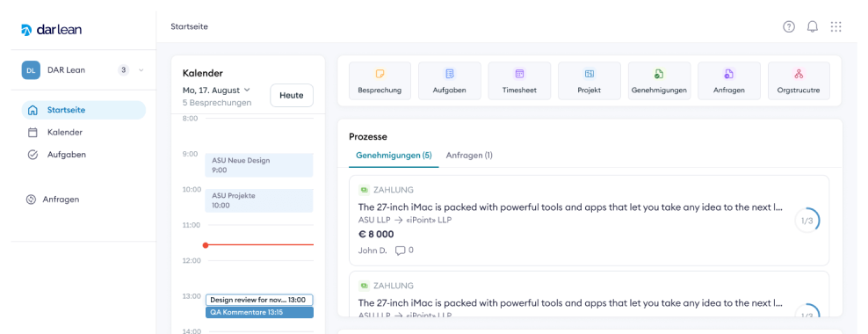Image resolution: width=868 pixels, height=334 pixels.
Task: Open the Timesheet shortcut tile
Action: (x=519, y=81)
